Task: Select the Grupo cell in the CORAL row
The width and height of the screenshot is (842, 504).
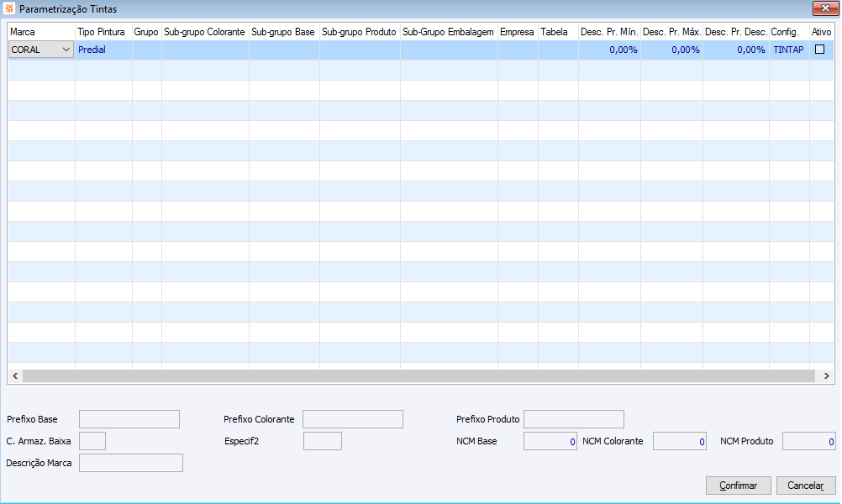Action: pos(146,50)
